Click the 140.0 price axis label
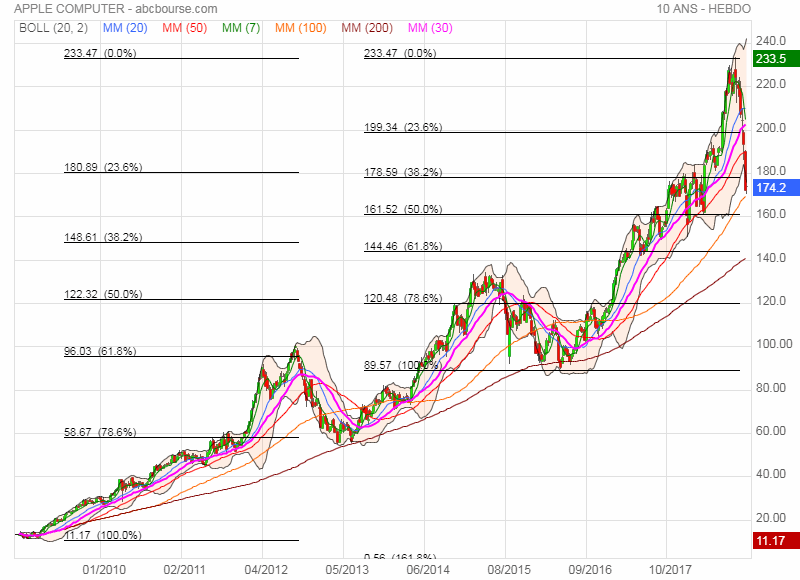Viewport: 800px width, 580px height. pos(770,258)
